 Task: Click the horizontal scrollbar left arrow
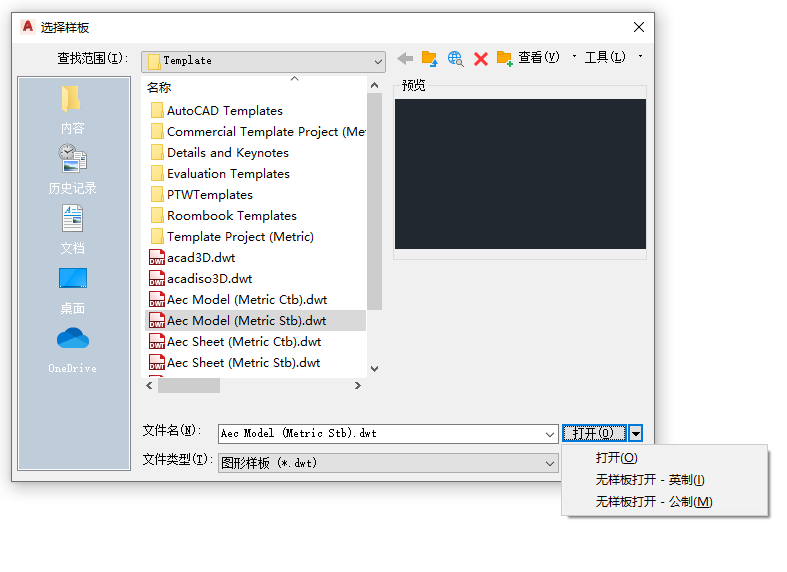click(x=149, y=385)
